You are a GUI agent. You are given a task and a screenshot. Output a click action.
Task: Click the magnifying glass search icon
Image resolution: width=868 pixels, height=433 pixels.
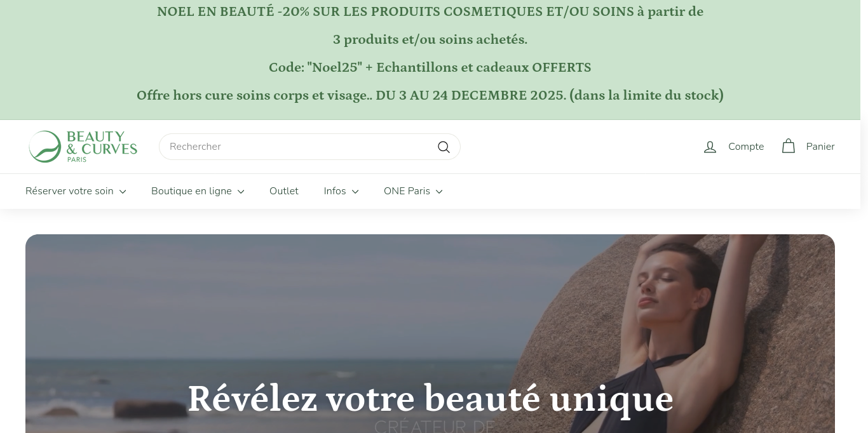(x=444, y=147)
